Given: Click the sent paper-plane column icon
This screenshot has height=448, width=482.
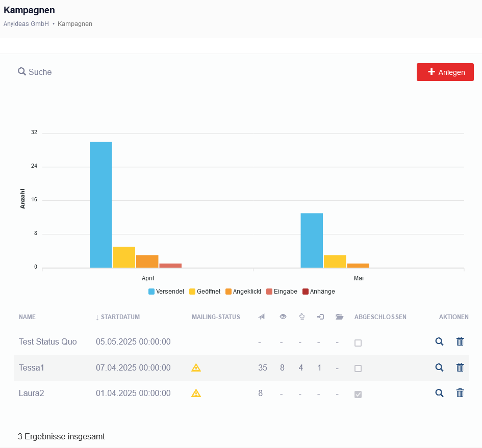Looking at the screenshot, I should (x=262, y=317).
